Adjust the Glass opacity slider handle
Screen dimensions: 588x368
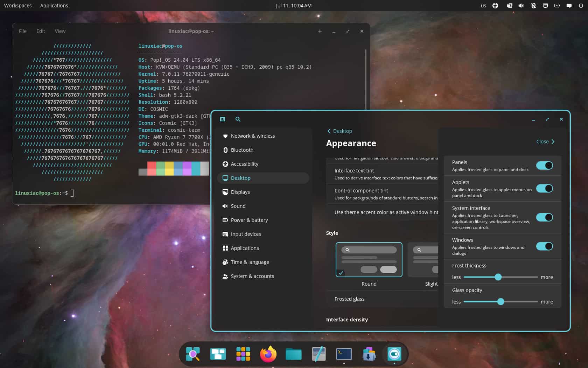(x=501, y=302)
